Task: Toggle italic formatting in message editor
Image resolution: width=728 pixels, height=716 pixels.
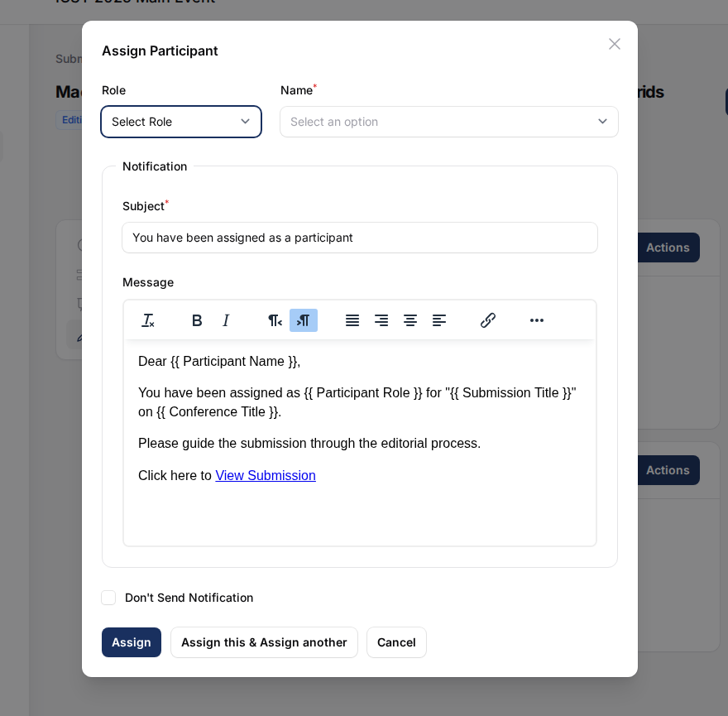Action: pyautogui.click(x=226, y=320)
